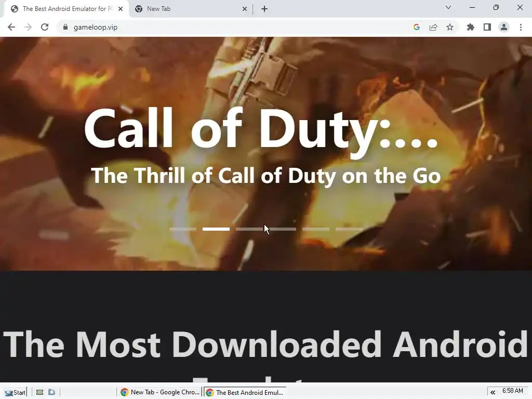Go back using the browser back arrow

[x=11, y=27]
